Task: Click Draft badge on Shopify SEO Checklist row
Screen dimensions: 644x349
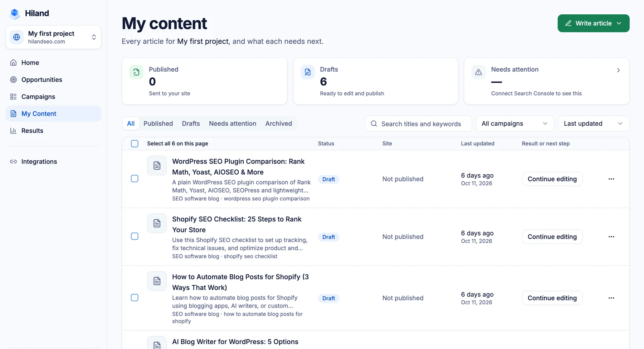Action: [x=328, y=237]
